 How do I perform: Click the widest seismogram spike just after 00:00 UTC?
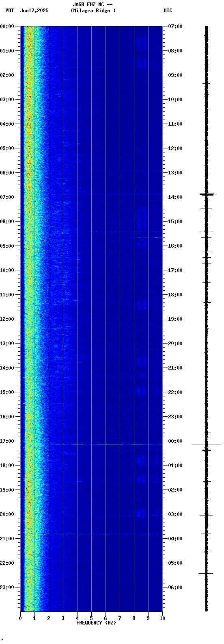click(x=206, y=444)
